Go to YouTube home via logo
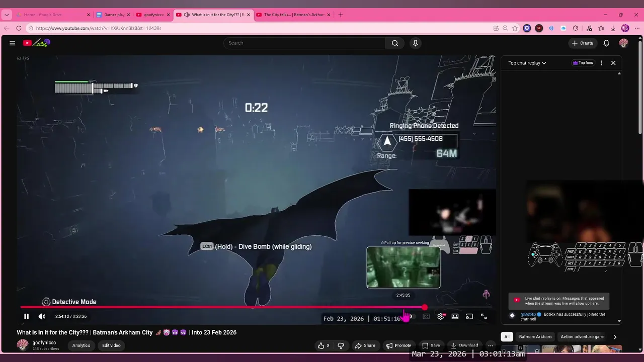The image size is (644, 362). click(36, 43)
